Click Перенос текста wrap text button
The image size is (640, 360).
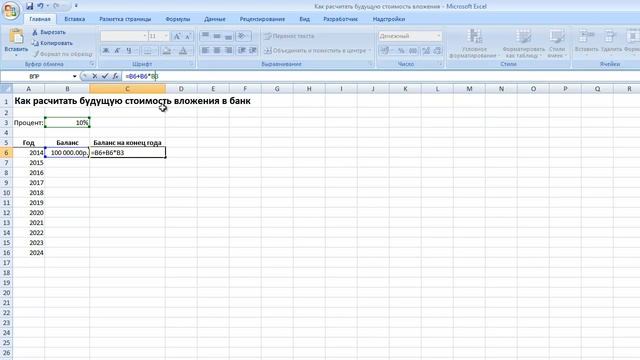tap(289, 36)
